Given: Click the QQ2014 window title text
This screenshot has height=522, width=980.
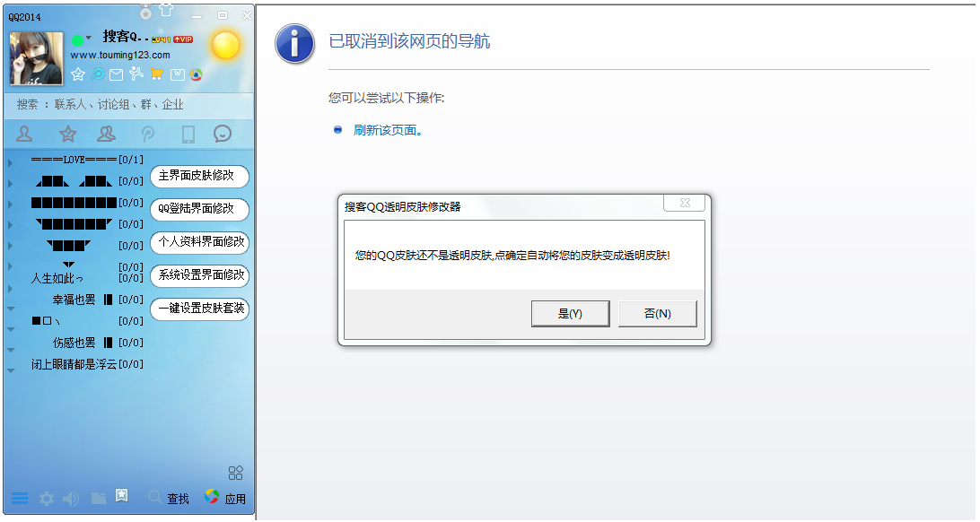Looking at the screenshot, I should point(24,17).
